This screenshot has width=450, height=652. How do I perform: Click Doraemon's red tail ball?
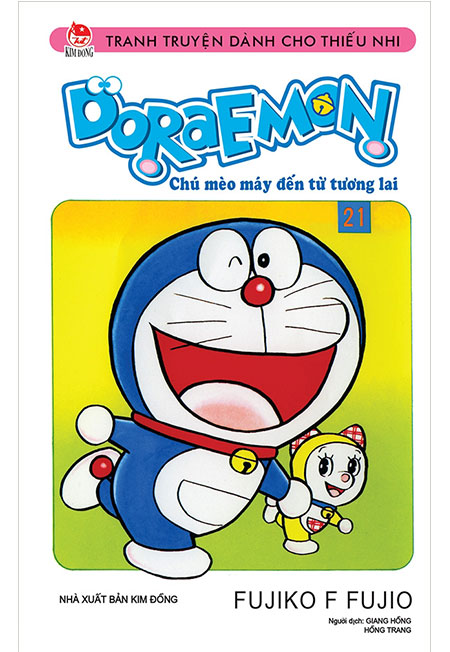point(101,467)
